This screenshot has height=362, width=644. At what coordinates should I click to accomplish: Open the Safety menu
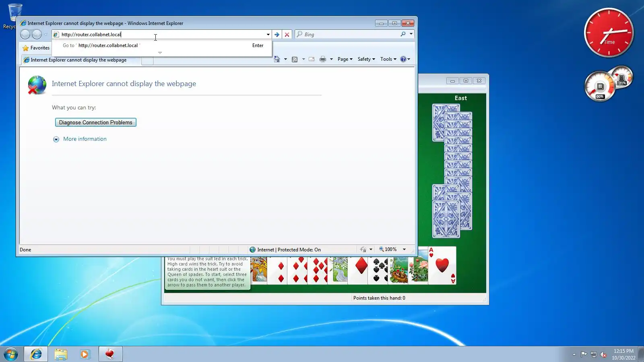tap(366, 59)
